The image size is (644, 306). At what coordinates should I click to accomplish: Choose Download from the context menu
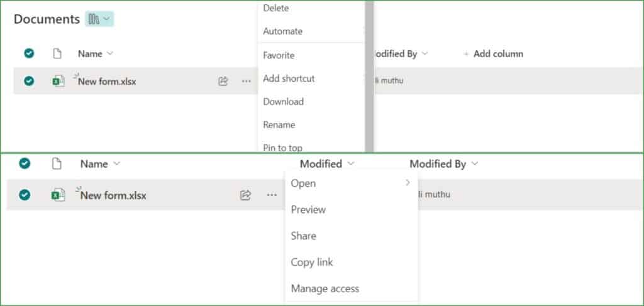(284, 102)
